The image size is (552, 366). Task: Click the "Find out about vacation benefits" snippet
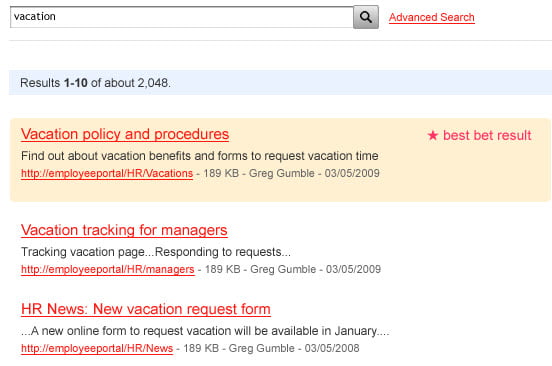200,156
